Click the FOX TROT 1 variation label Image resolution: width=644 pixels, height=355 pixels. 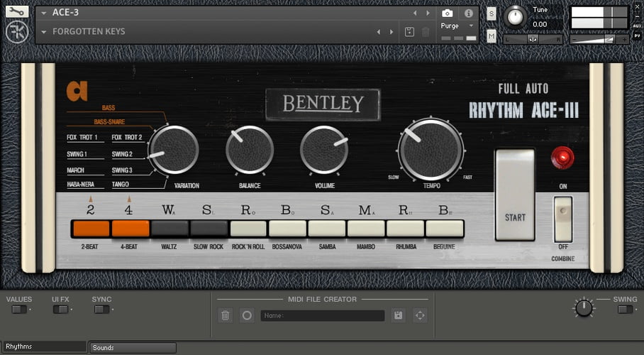[x=82, y=138]
